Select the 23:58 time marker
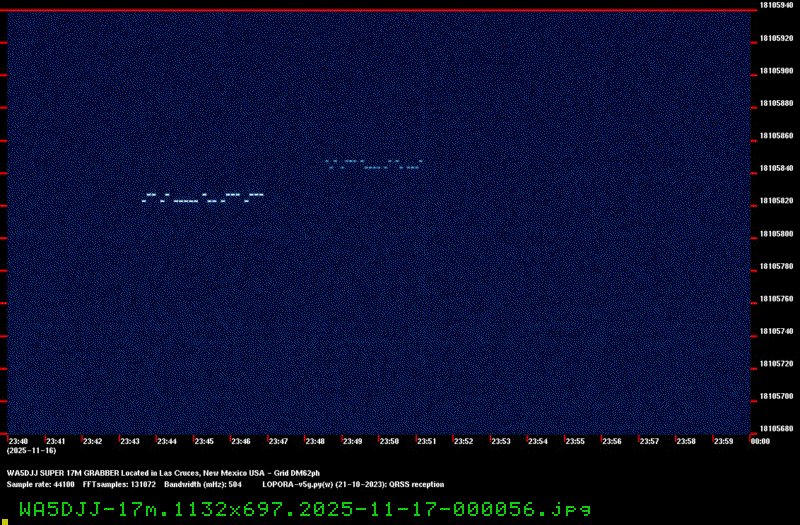This screenshot has width=800, height=525. [x=686, y=441]
